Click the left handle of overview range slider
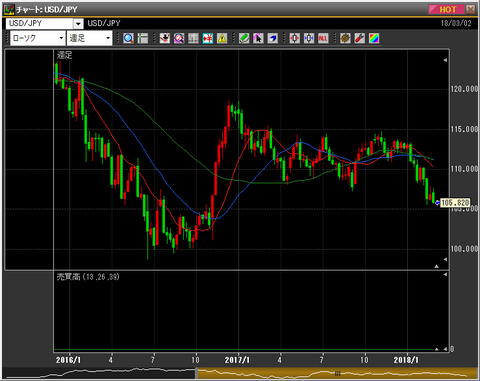Screen dimensions: 480x381 click(197, 373)
